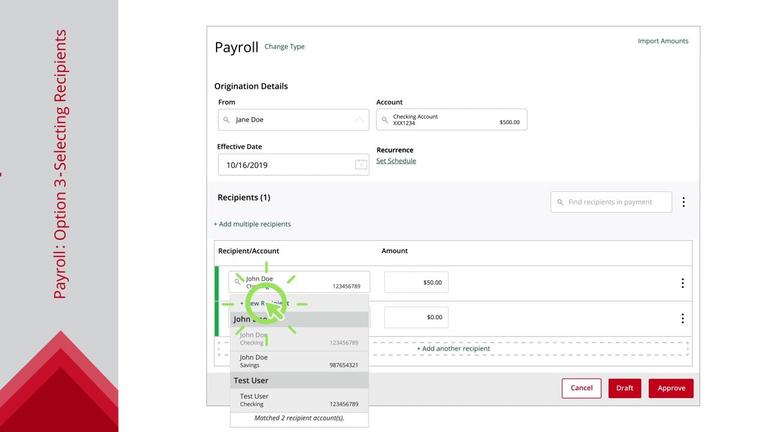Click the Cancel button

click(581, 388)
